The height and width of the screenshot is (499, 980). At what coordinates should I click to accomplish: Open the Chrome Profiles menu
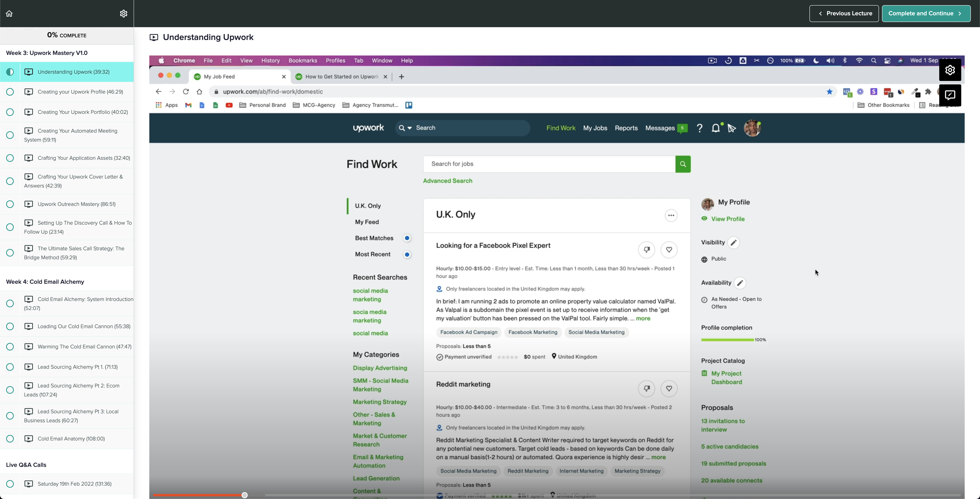coord(336,61)
